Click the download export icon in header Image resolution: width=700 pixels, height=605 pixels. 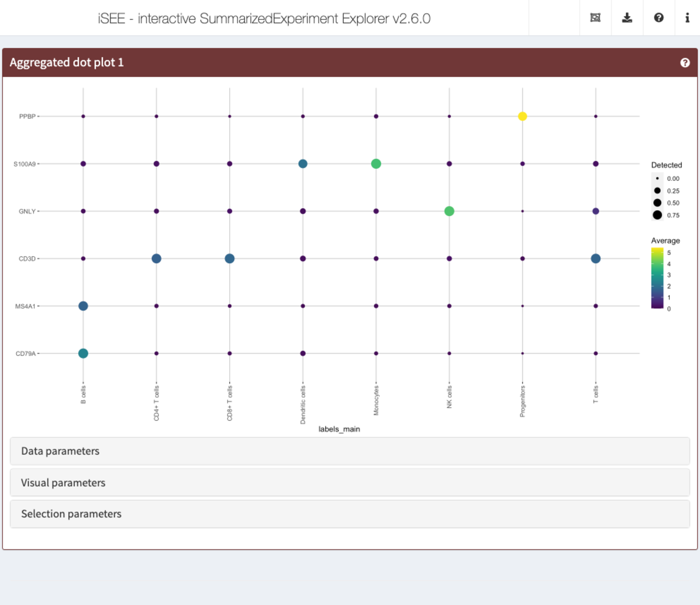[x=627, y=18]
